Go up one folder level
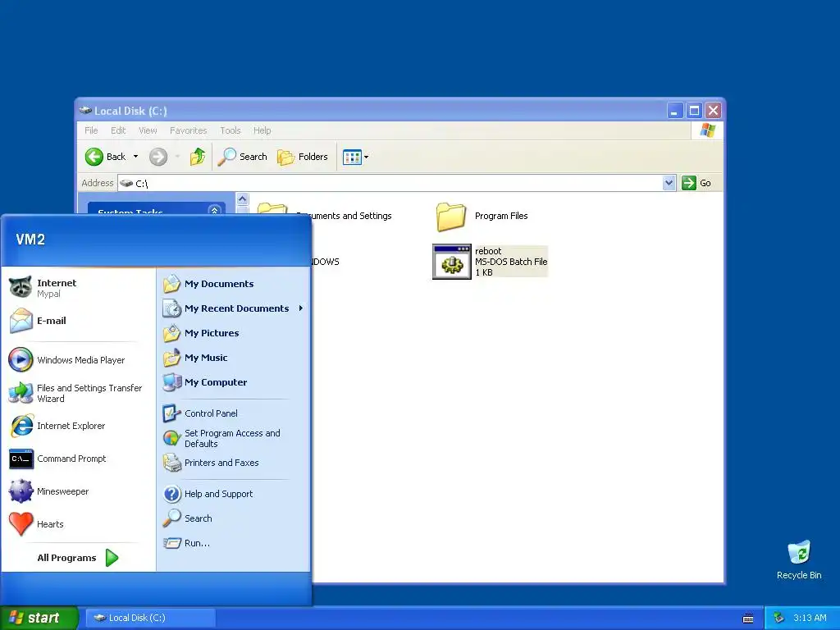Image resolution: width=840 pixels, height=630 pixels. tap(197, 157)
